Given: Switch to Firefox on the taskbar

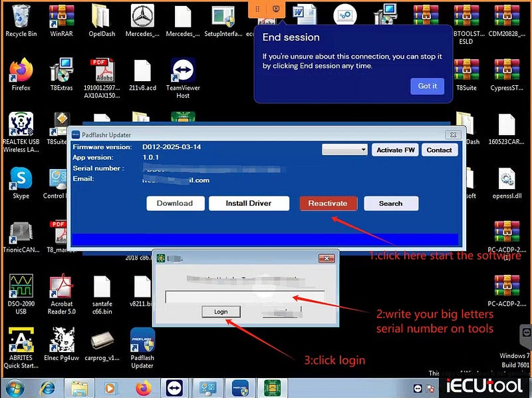Looking at the screenshot, I should (143, 388).
